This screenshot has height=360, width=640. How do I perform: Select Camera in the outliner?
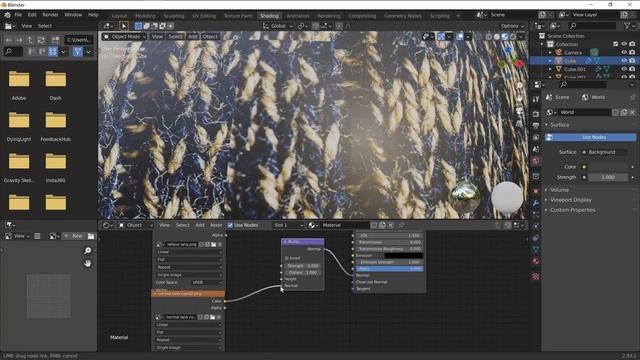(573, 53)
